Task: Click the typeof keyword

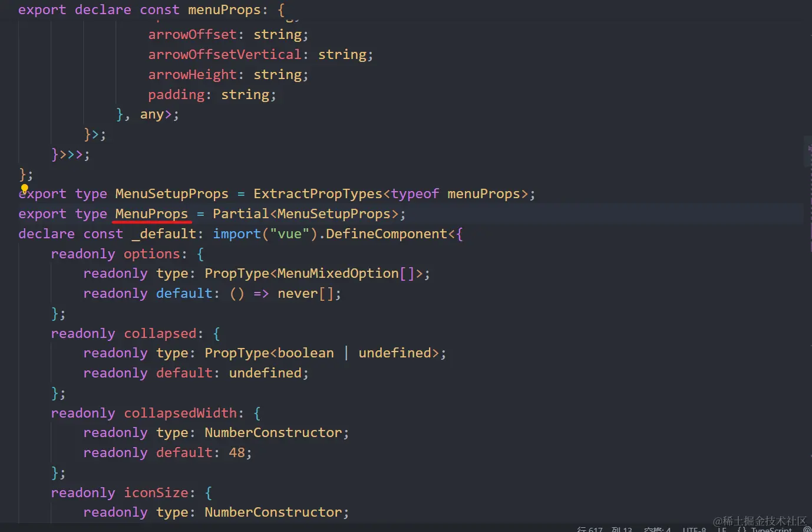Action: pyautogui.click(x=415, y=193)
